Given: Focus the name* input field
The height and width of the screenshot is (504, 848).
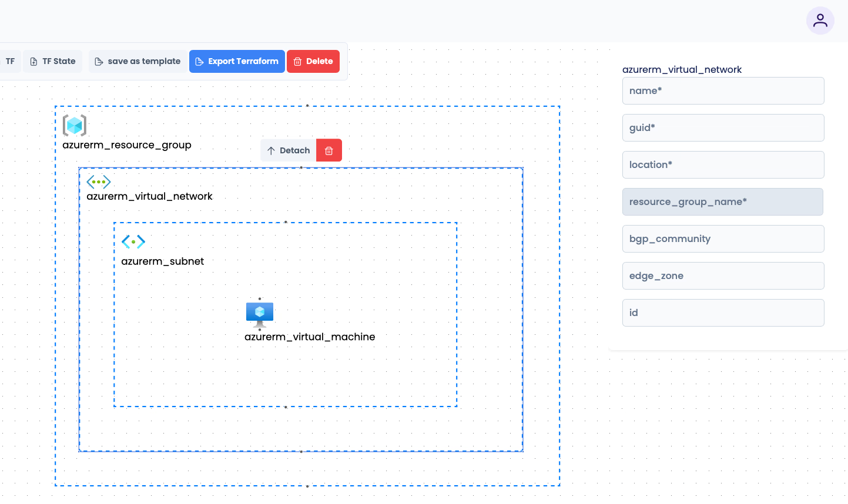Looking at the screenshot, I should 723,90.
